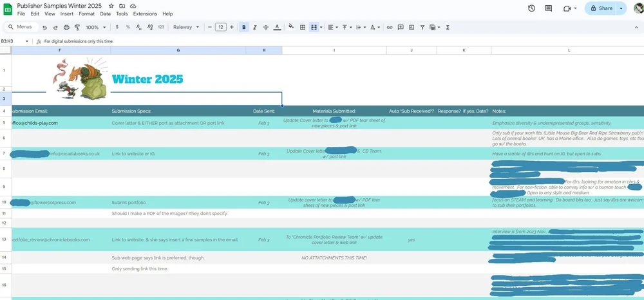Open the Tools menu

(x=122, y=14)
